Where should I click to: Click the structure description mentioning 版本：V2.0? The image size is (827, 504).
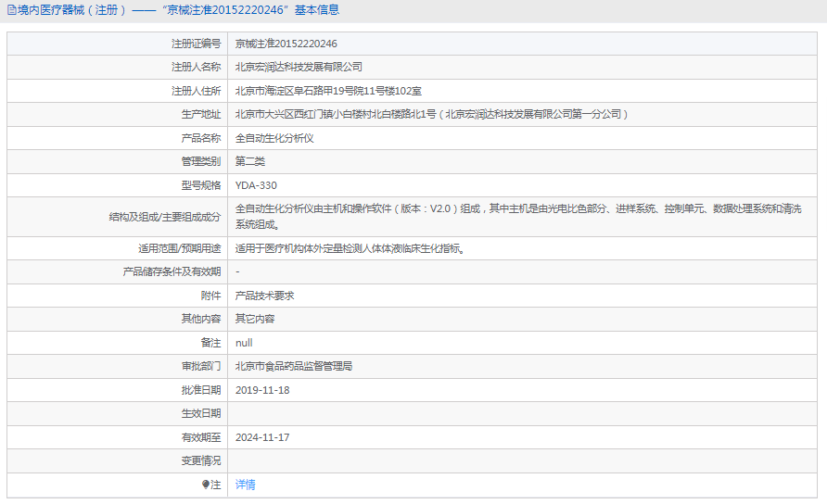(x=518, y=217)
